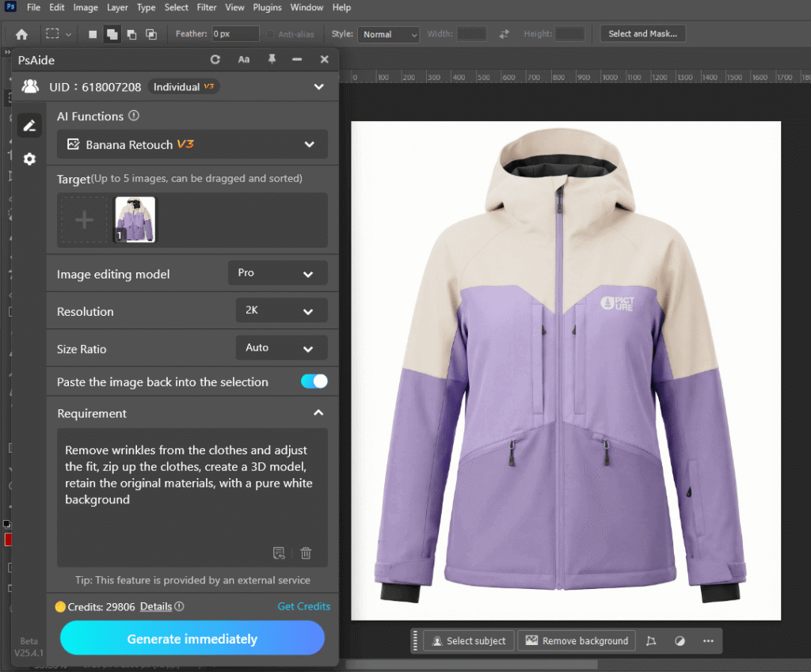
Task: Open the Image menu
Action: (86, 7)
